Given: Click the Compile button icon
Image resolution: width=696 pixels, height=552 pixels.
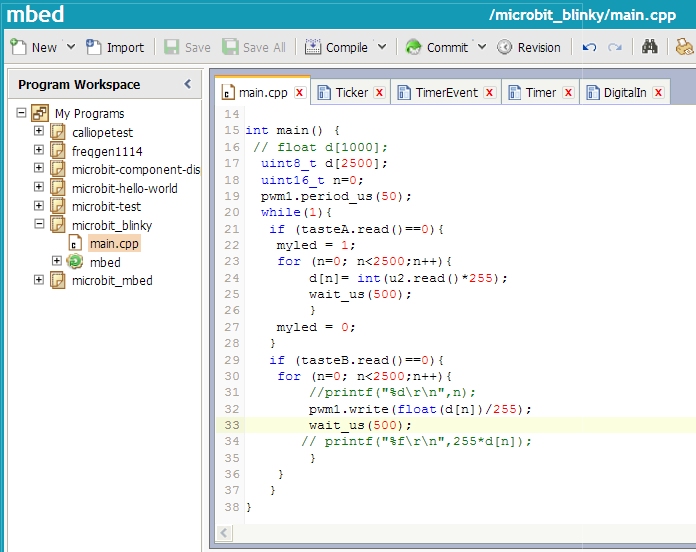Looking at the screenshot, I should [x=312, y=47].
